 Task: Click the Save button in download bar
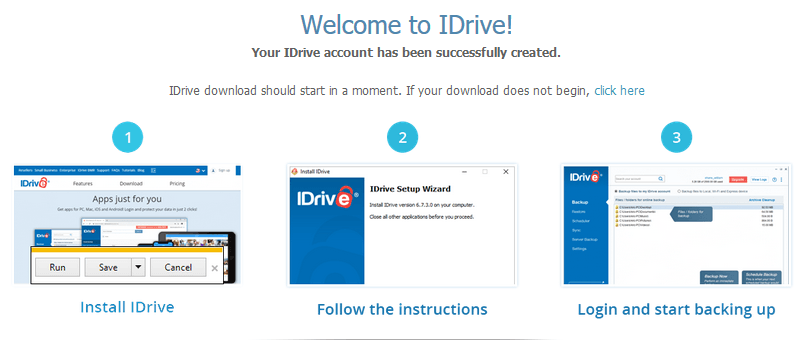(108, 267)
